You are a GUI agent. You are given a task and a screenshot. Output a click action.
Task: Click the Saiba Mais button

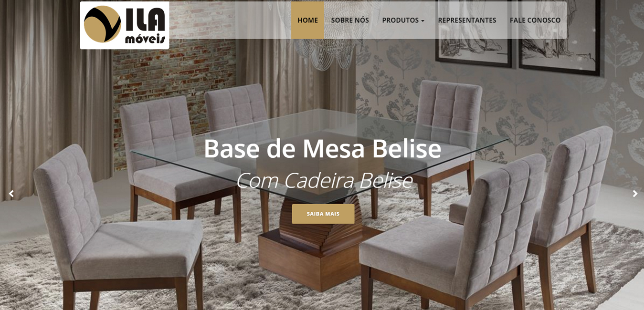click(323, 214)
